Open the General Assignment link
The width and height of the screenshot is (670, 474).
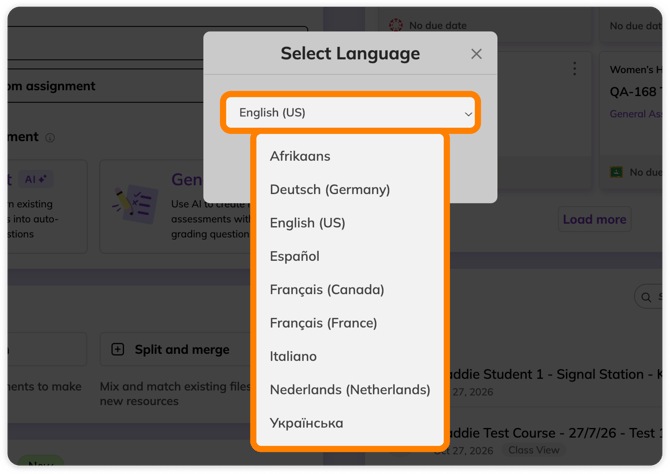point(635,114)
